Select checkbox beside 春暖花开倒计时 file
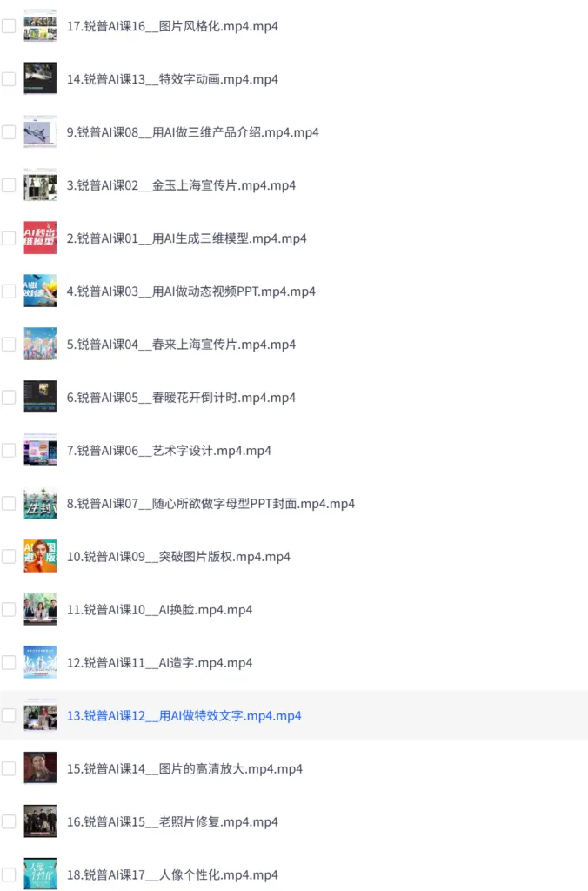This screenshot has width=588, height=891. coord(9,397)
